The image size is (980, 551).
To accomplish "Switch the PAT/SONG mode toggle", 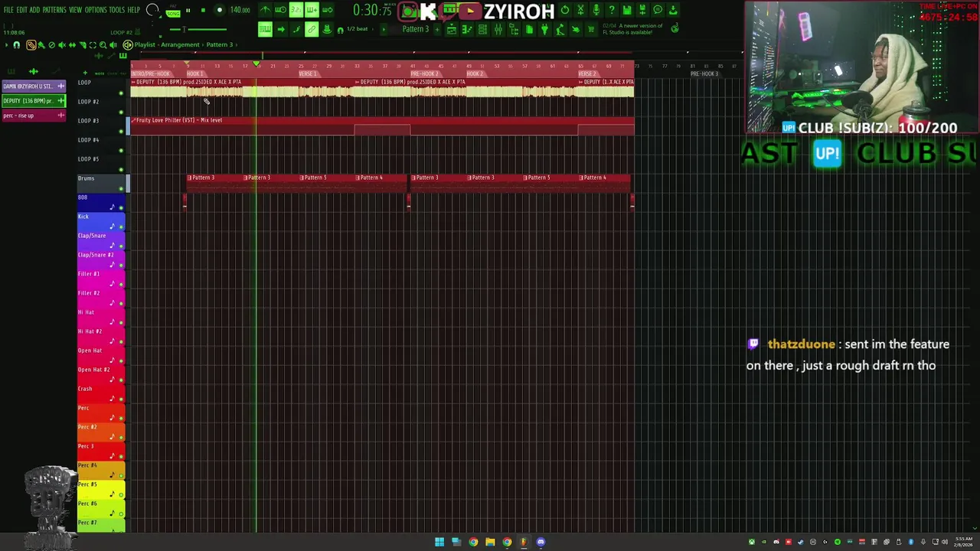I will click(x=173, y=12).
